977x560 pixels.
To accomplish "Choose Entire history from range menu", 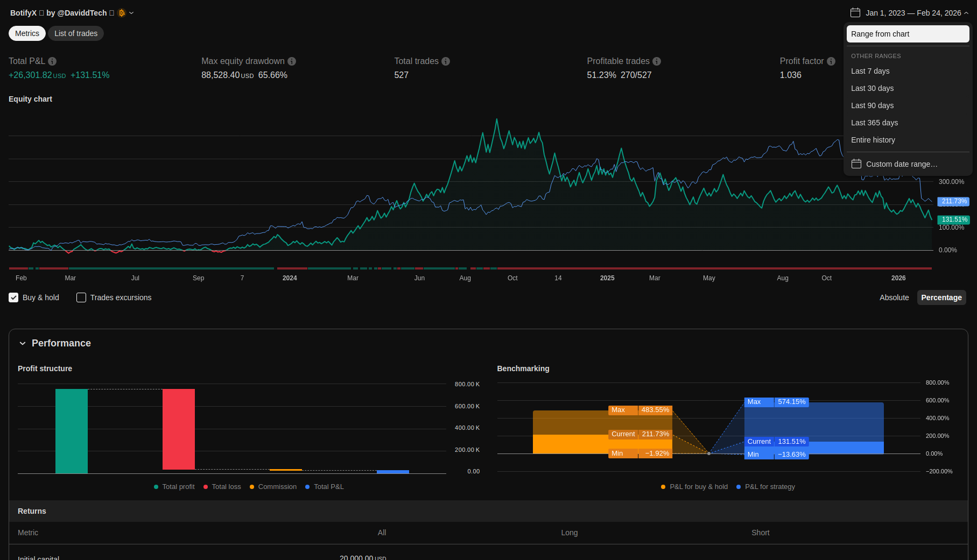I will (x=873, y=140).
